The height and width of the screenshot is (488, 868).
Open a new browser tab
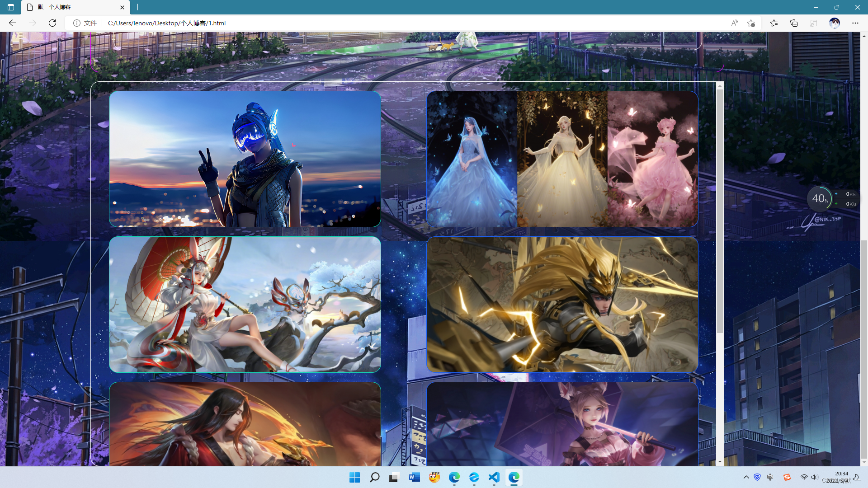click(138, 7)
